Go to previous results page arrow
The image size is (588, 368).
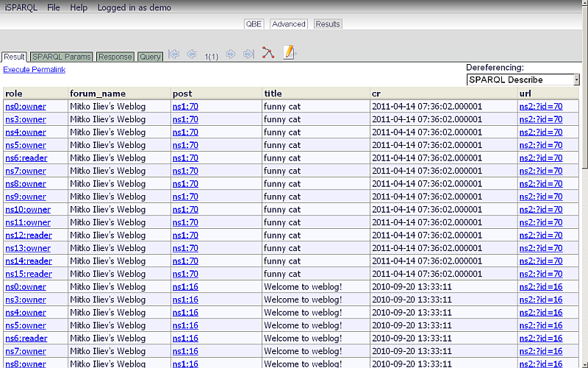pos(192,54)
